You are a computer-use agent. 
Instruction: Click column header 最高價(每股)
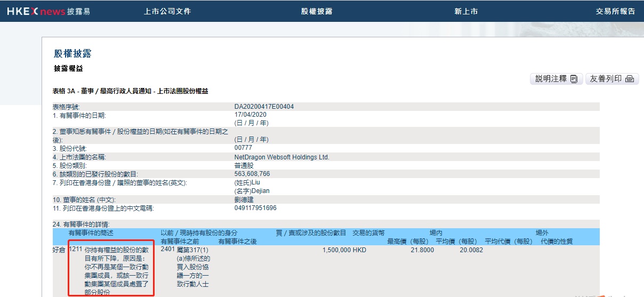tap(408, 242)
